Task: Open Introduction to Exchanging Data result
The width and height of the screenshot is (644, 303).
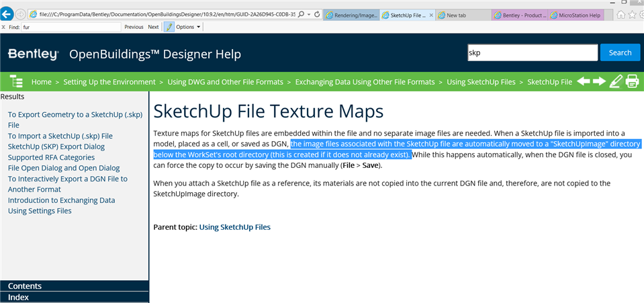Action: click(x=62, y=200)
